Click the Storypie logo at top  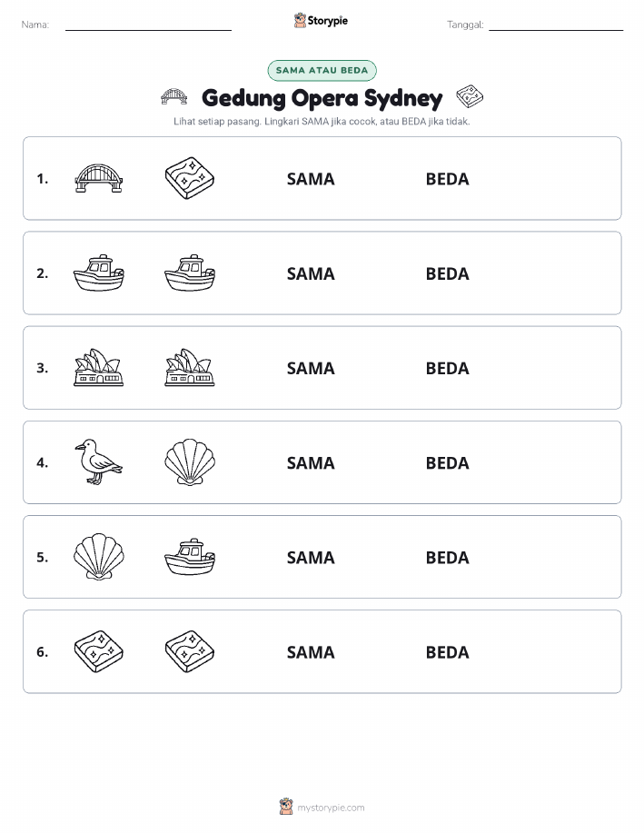tap(321, 21)
